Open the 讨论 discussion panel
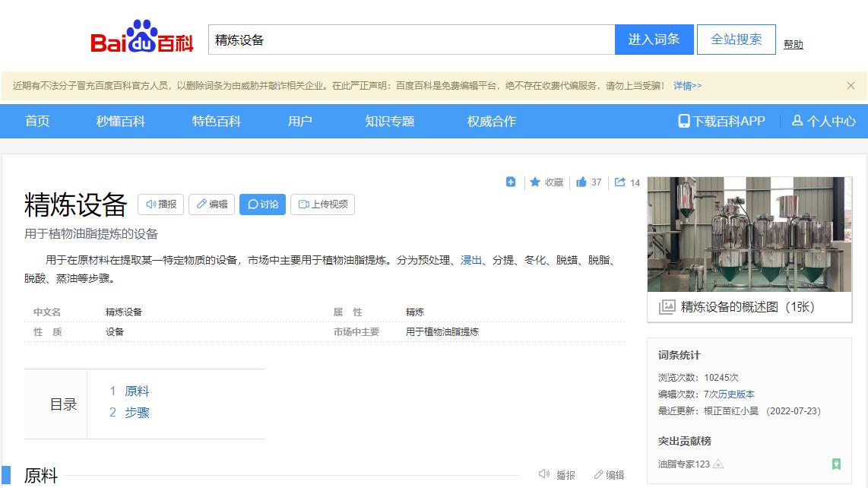The height and width of the screenshot is (488, 868). 261,204
